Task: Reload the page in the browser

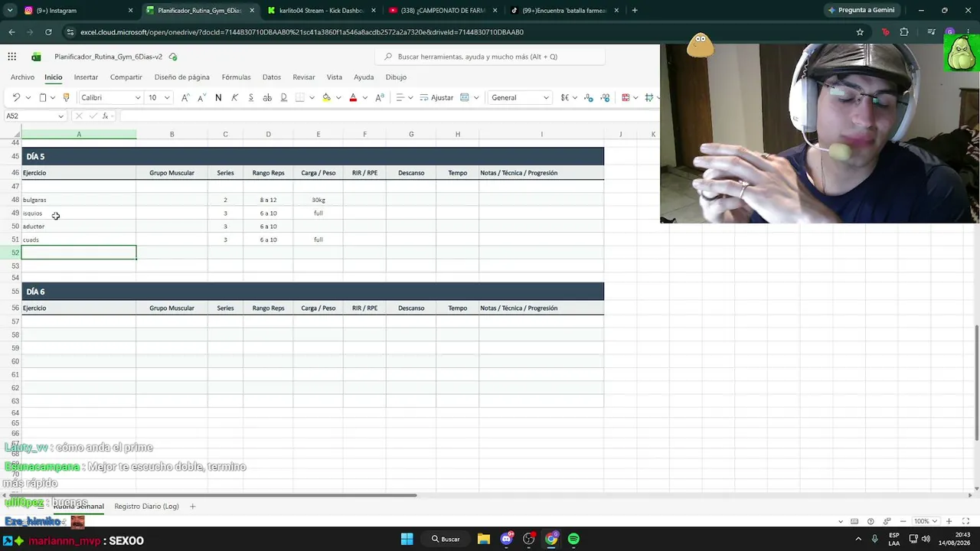Action: (x=48, y=32)
